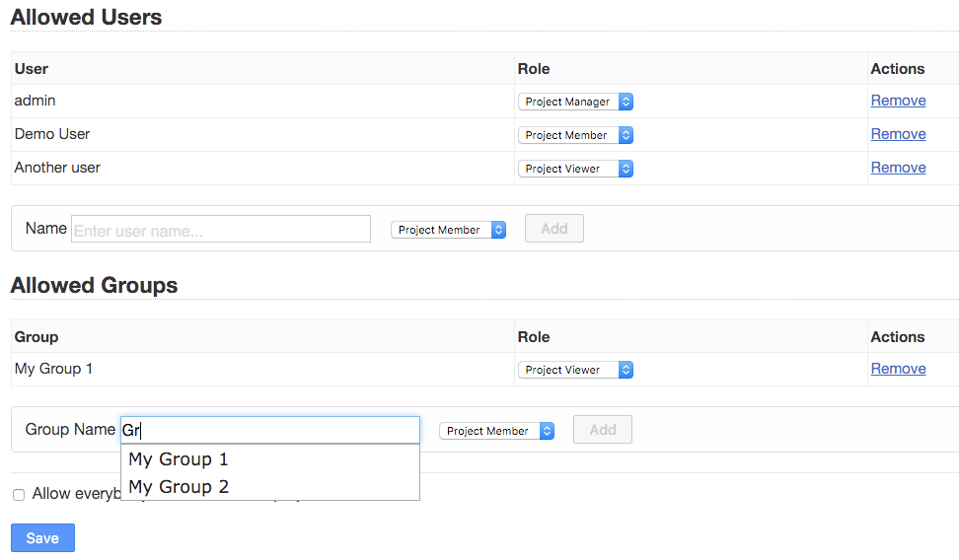Click Add button next to user name
959x560 pixels.
[554, 229]
